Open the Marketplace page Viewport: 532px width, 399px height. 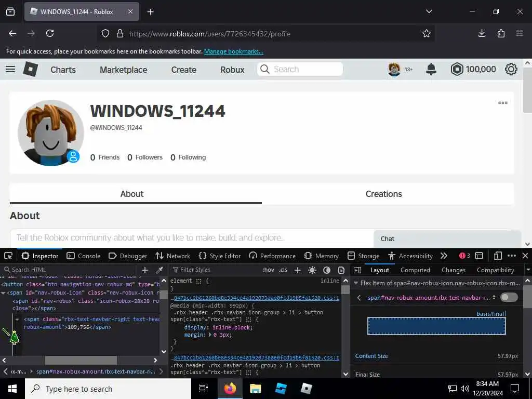tap(124, 70)
